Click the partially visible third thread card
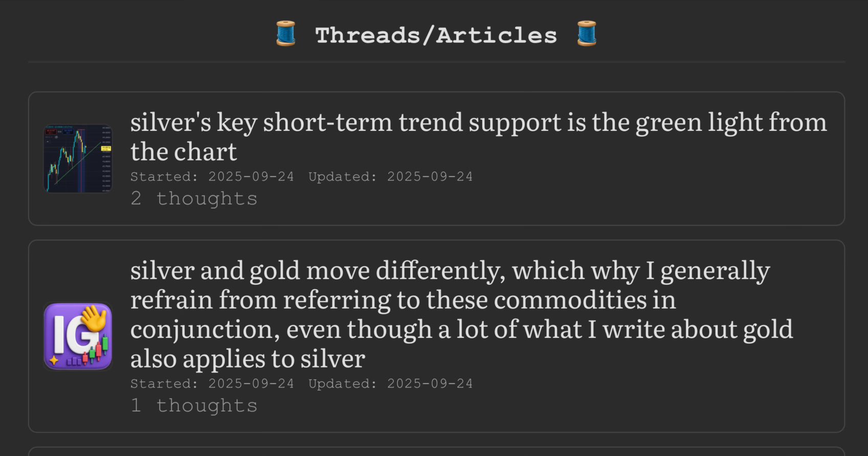Viewport: 868px width, 456px height. coord(436,451)
